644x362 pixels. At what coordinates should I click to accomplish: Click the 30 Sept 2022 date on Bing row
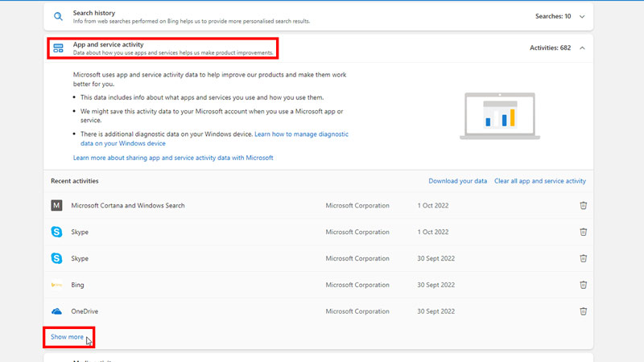click(436, 285)
